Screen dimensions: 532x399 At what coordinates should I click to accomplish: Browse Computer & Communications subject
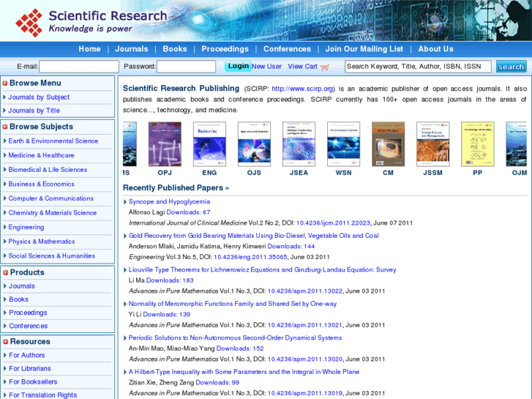pyautogui.click(x=51, y=198)
